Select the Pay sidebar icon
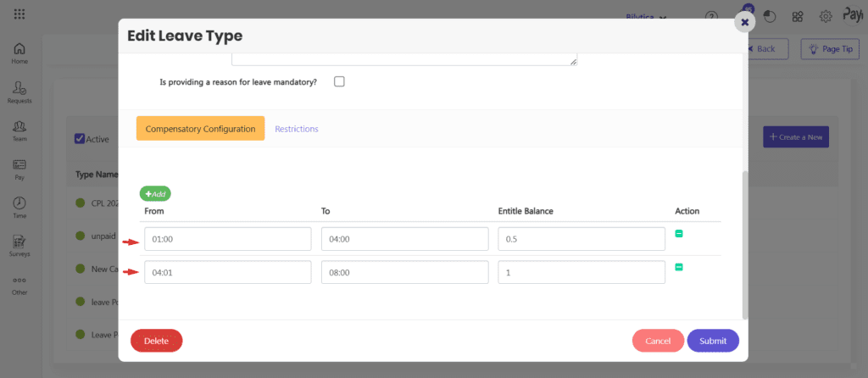This screenshot has height=378, width=868. click(x=19, y=169)
